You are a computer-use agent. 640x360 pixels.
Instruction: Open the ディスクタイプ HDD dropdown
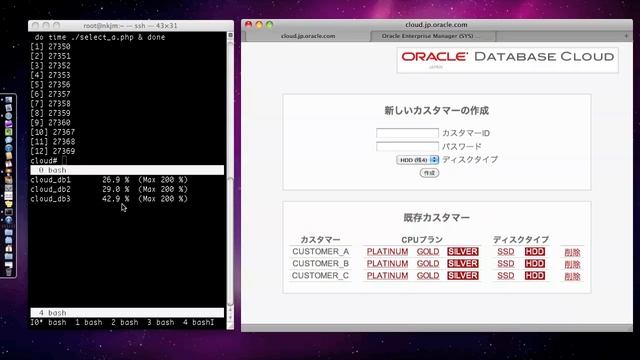pos(417,160)
